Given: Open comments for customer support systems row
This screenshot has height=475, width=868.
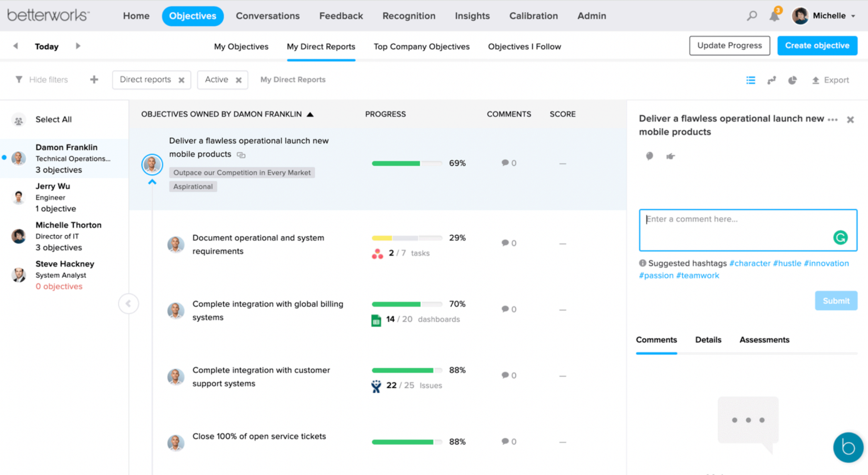Looking at the screenshot, I should pyautogui.click(x=509, y=375).
